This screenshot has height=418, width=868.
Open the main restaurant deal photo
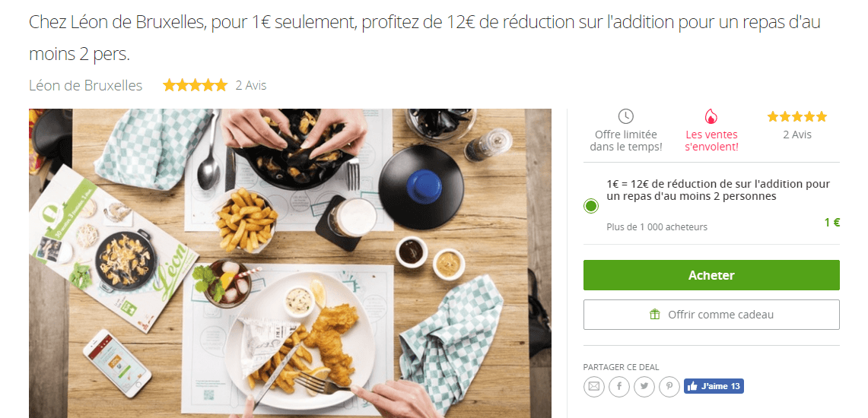tap(290, 263)
